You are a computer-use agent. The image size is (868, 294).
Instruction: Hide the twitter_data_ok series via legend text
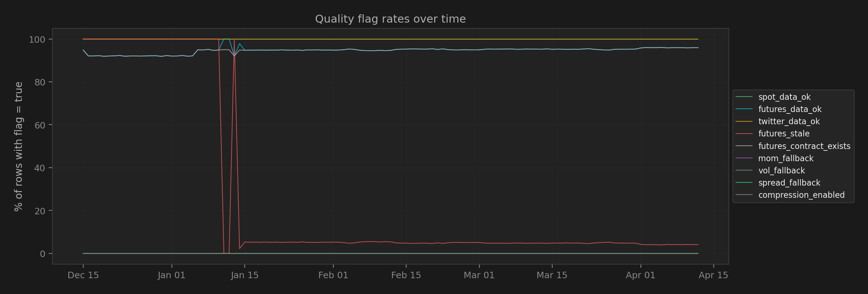[x=789, y=121]
